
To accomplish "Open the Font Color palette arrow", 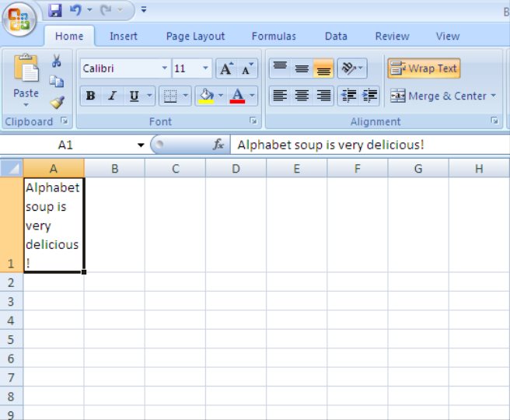I will (252, 96).
